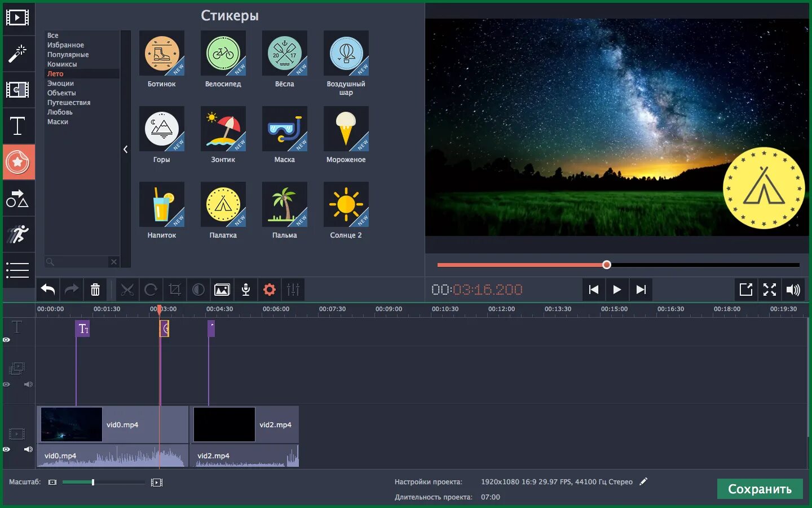Open Clip properties gear icon
812x508 pixels.
tap(270, 290)
